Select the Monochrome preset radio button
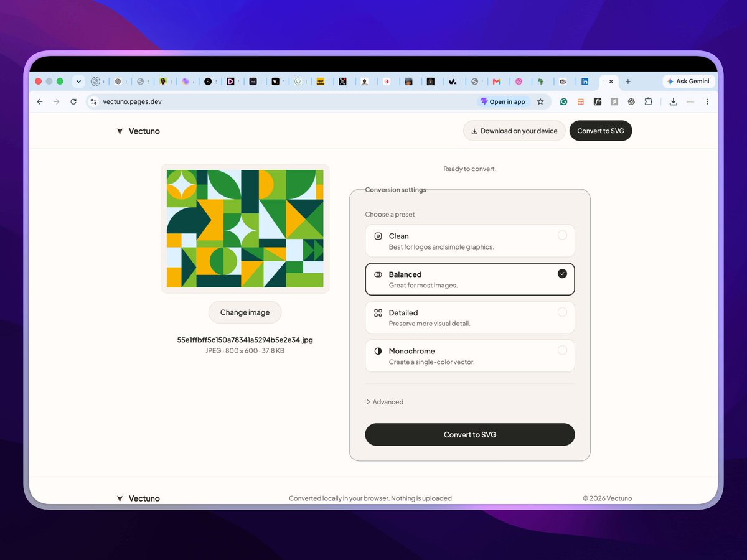 tap(562, 350)
